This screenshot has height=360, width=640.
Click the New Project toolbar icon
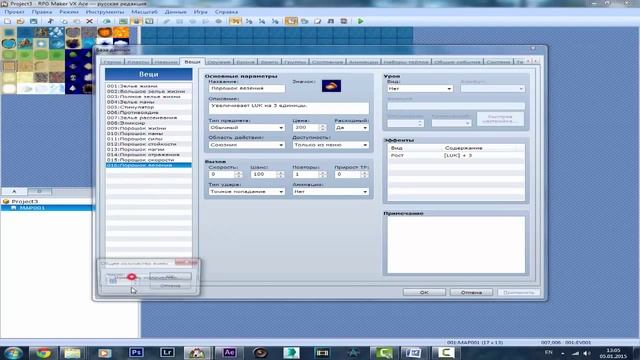7,21
